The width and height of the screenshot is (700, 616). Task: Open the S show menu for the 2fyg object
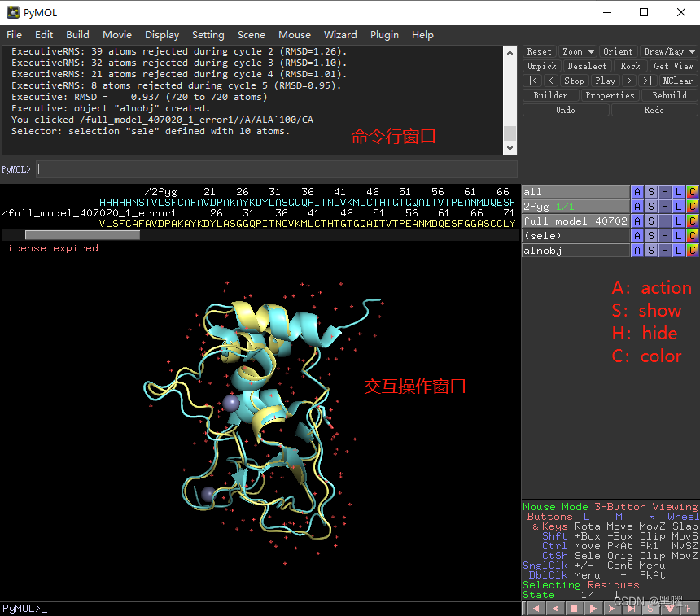651,206
